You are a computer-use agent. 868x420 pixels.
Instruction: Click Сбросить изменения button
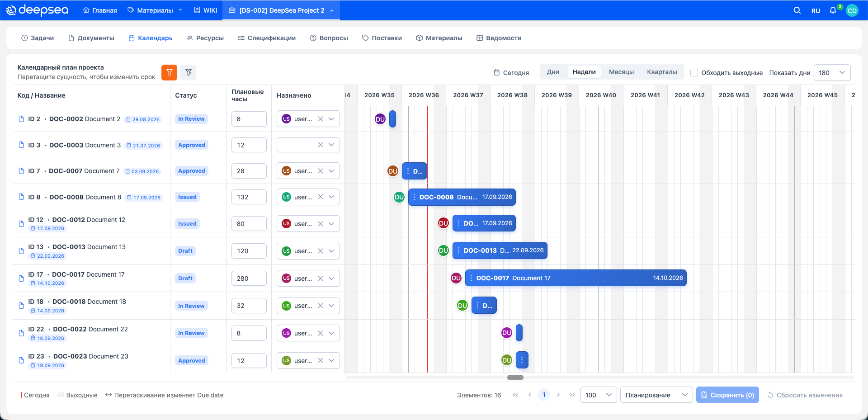coord(805,395)
